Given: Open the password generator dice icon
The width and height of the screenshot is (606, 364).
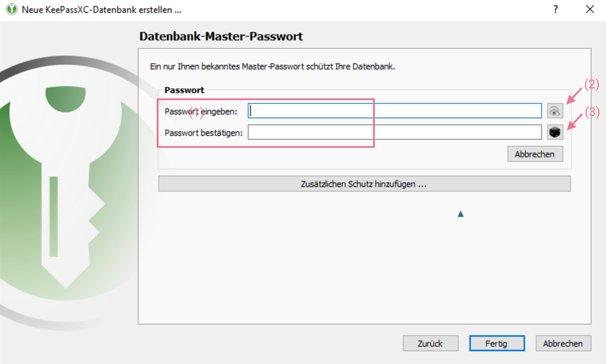Looking at the screenshot, I should coord(555,133).
